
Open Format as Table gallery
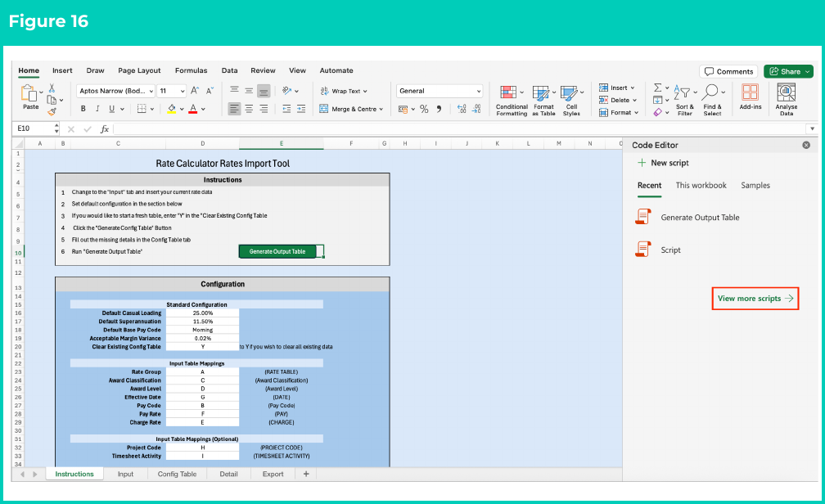click(544, 101)
